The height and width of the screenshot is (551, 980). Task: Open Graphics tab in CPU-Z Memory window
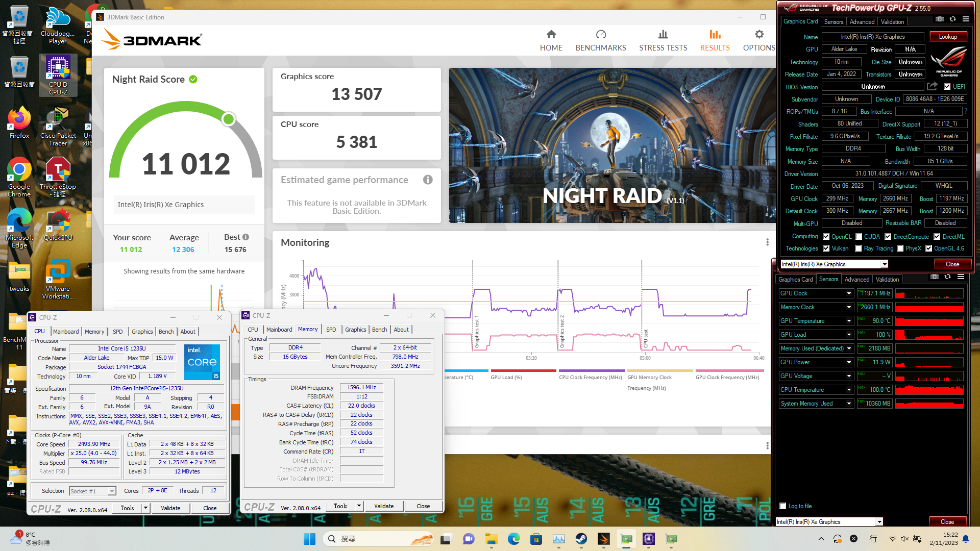tap(355, 330)
